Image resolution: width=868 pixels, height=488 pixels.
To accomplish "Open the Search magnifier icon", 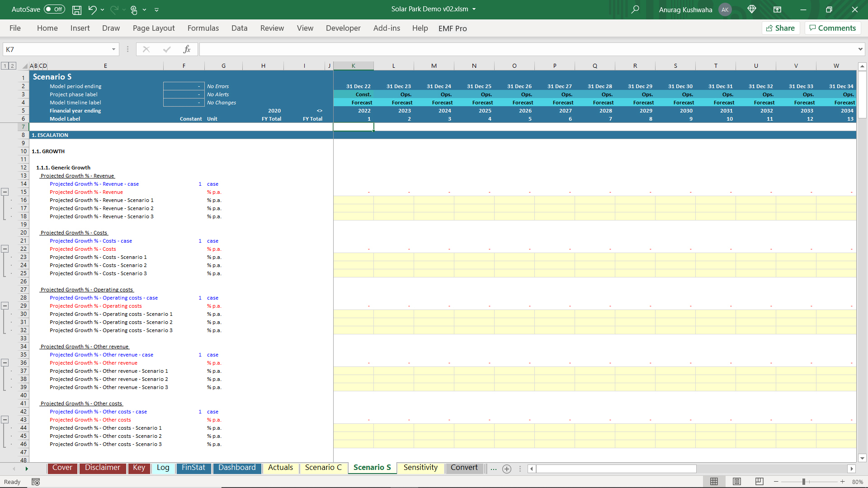I will click(x=635, y=9).
